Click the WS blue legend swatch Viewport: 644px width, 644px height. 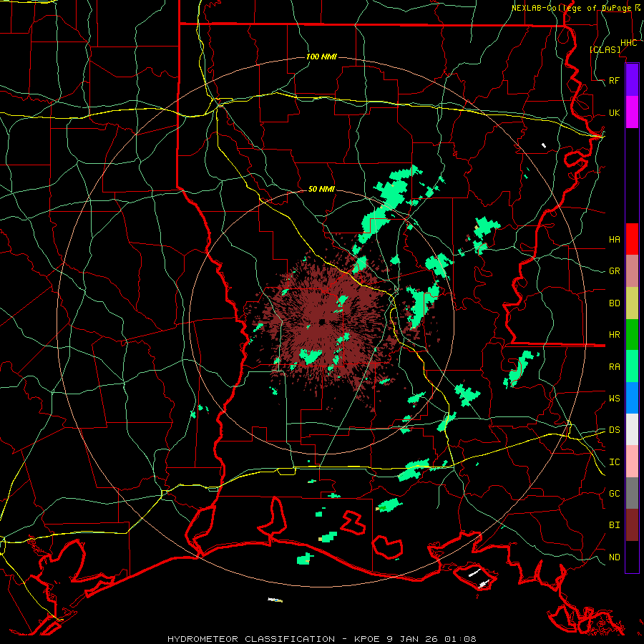pyautogui.click(x=632, y=398)
